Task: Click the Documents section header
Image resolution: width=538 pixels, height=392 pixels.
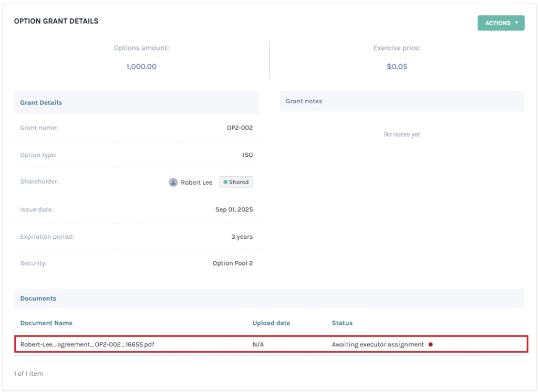Action: tap(38, 299)
